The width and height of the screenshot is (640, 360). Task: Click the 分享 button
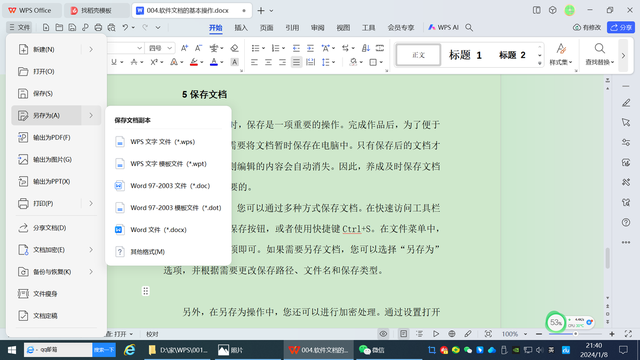click(621, 27)
